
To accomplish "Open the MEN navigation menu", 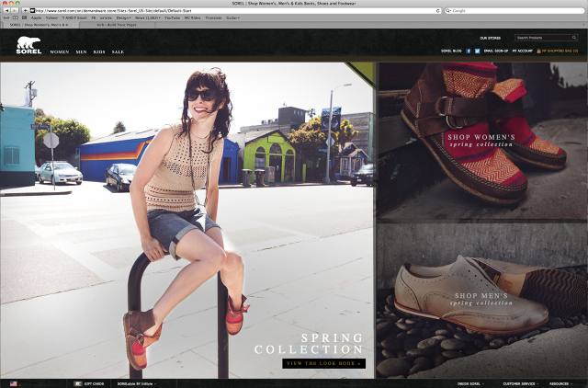I will 82,51.
